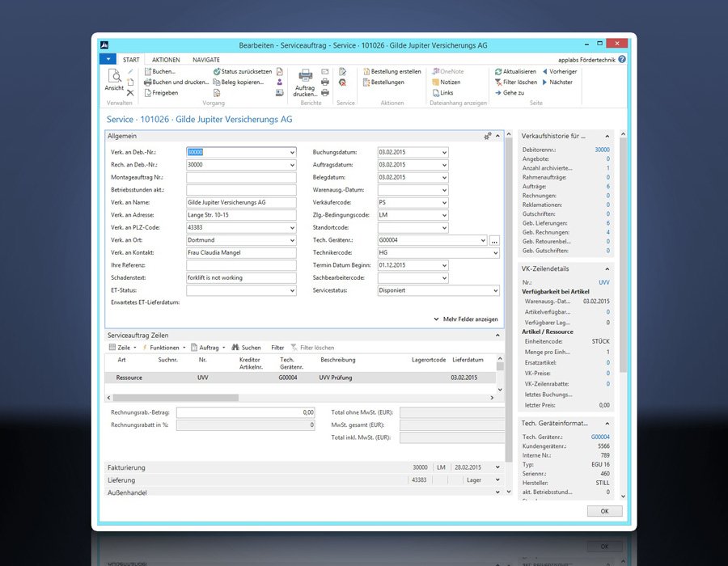Open the Technikercode HG dropdown
This screenshot has height=566, width=728.
pos(495,253)
